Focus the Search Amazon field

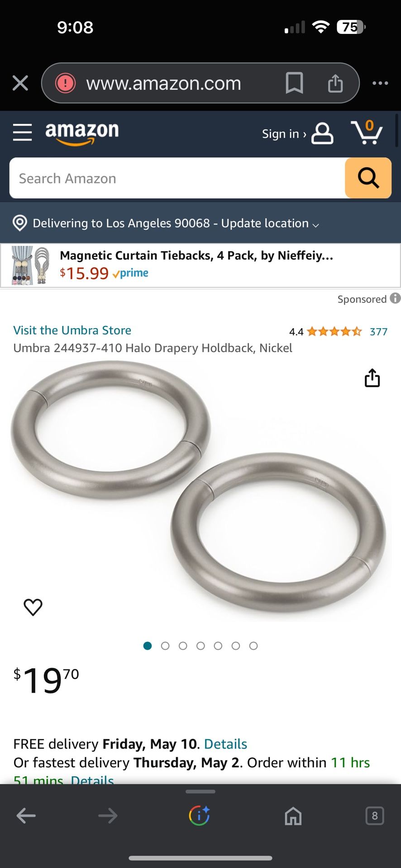[177, 178]
